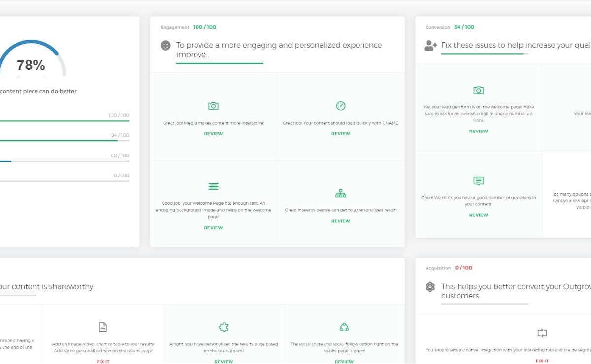Viewport: 591px width, 364px height.
Task: Review the lead gen form tip
Action: tap(478, 132)
